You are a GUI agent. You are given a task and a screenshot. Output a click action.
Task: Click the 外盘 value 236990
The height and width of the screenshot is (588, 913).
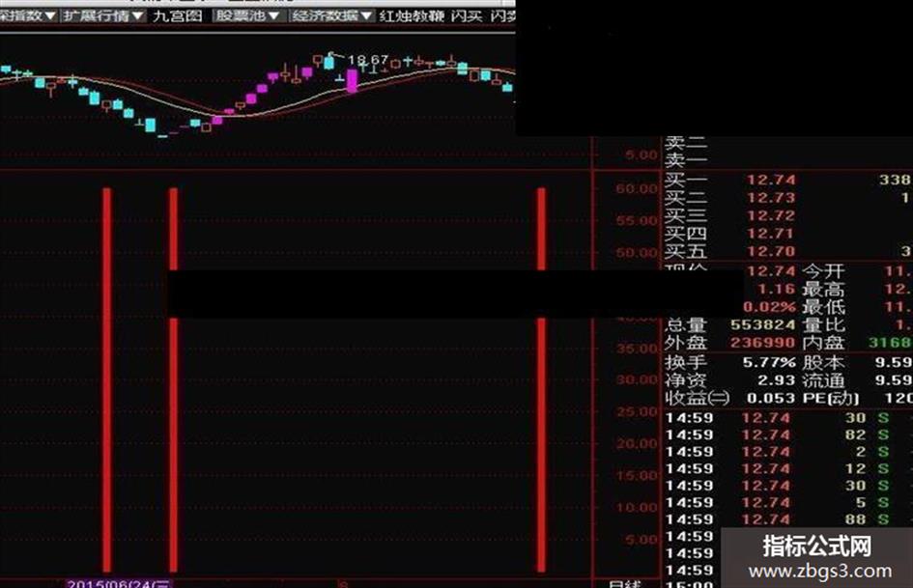[763, 343]
